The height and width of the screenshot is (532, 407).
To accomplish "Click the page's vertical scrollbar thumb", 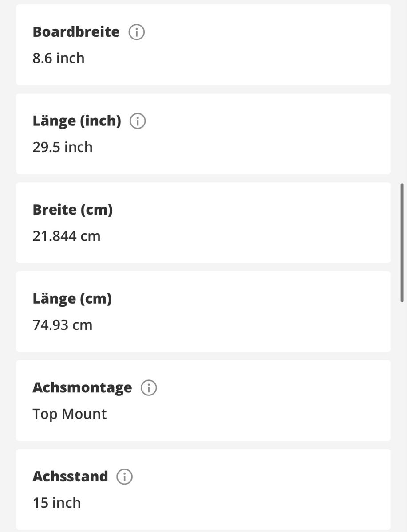I will (x=402, y=243).
